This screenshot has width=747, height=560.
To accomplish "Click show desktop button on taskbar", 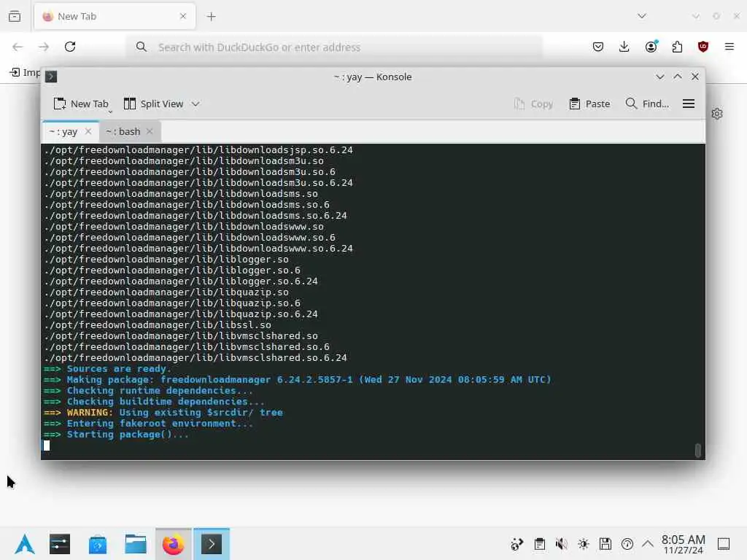I will 724,544.
